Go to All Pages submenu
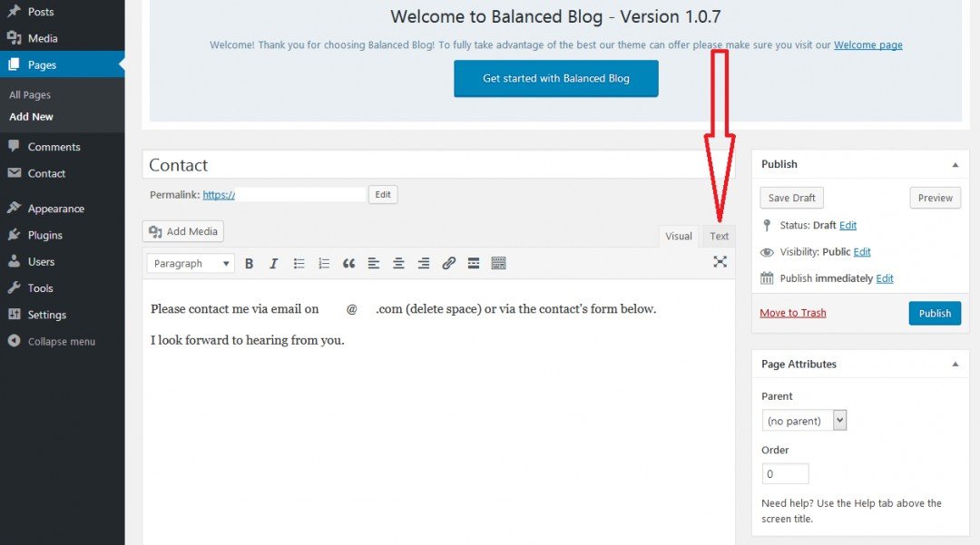 (x=30, y=95)
